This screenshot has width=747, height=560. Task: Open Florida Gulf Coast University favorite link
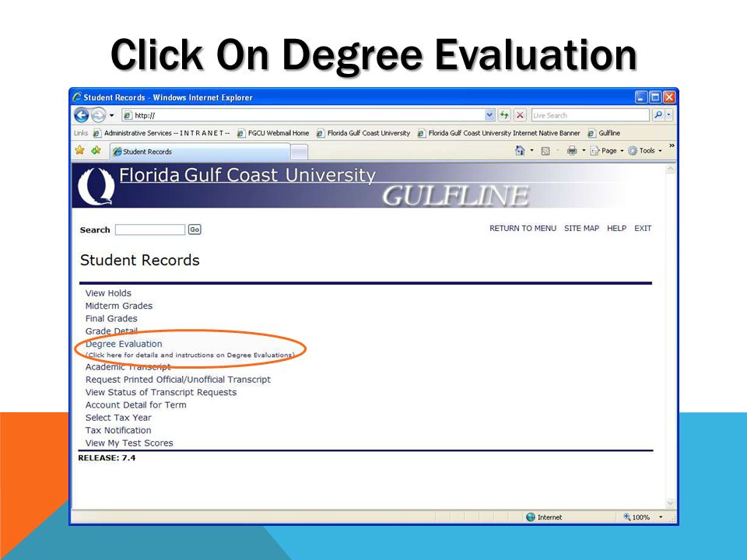(363, 133)
